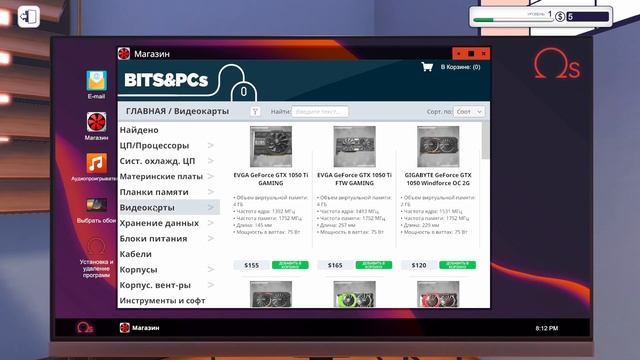Click the level experience progress bar
Screen dimensions: 640x360
pyautogui.click(x=513, y=20)
